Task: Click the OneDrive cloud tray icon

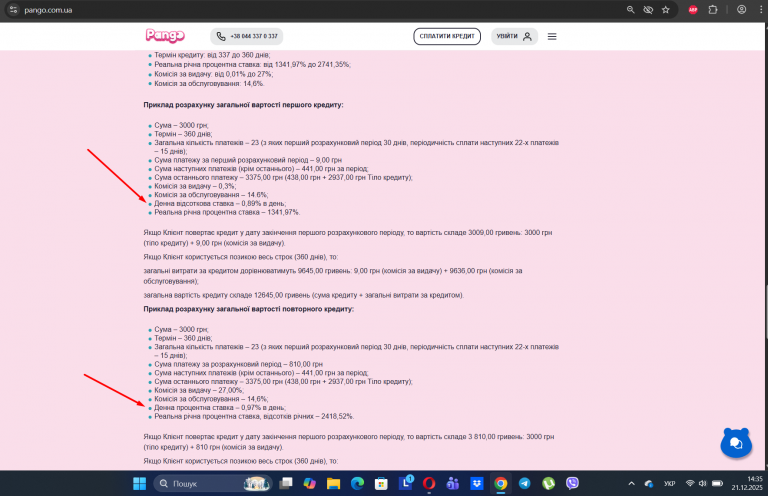Action: pos(649,484)
